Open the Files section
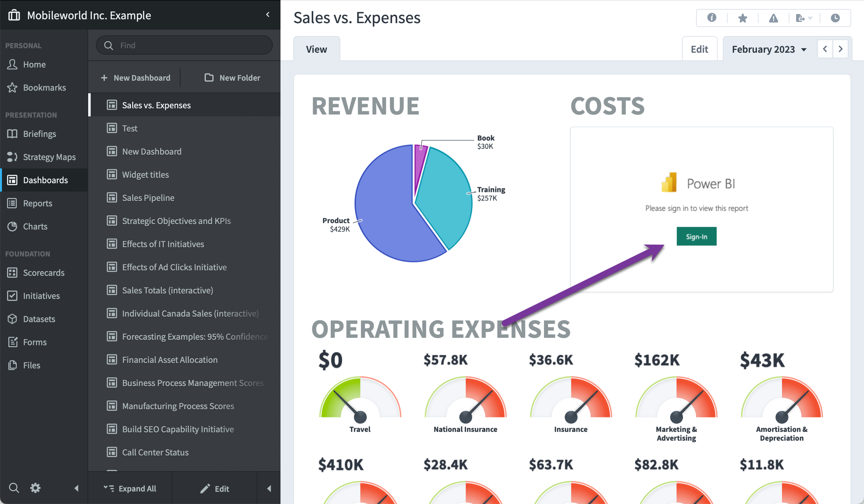Image resolution: width=864 pixels, height=504 pixels. (44, 365)
